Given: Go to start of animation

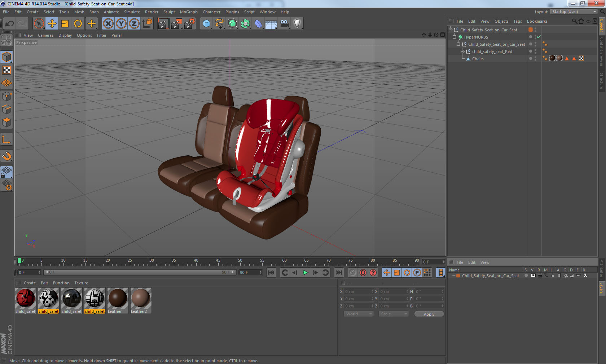Looking at the screenshot, I should click(x=271, y=272).
